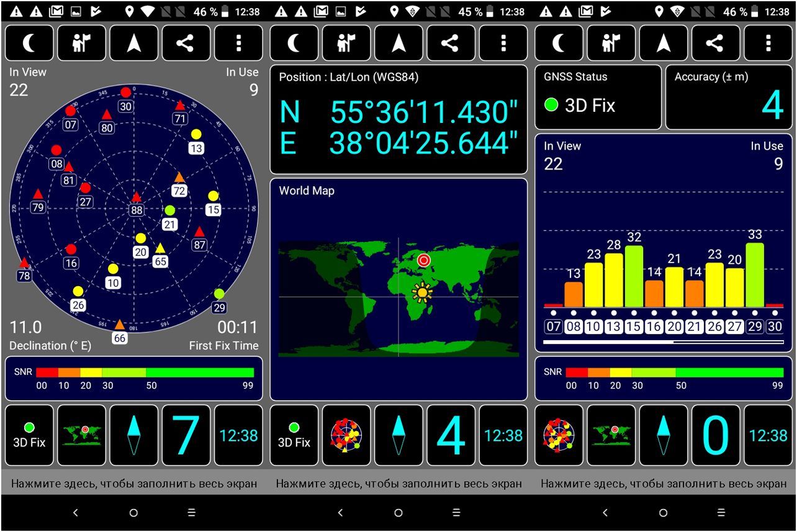Open three-dot overflow menu on GNSS Status screen

point(768,43)
